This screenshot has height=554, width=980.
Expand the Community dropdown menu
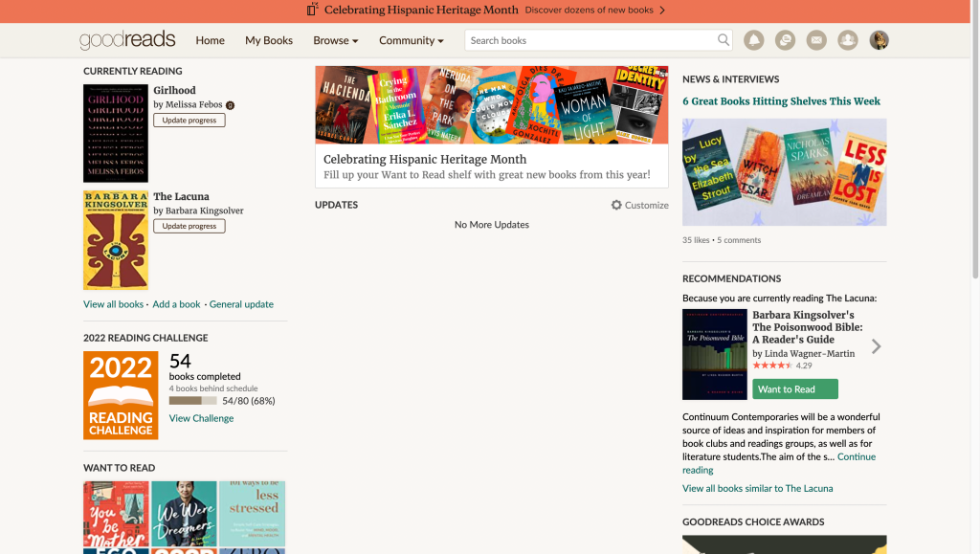(x=412, y=40)
